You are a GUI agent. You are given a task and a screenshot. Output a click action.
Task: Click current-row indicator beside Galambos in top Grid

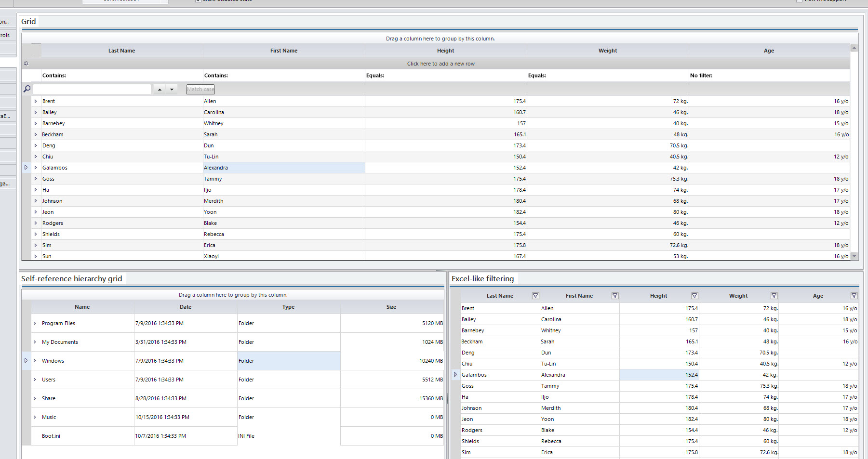click(26, 168)
